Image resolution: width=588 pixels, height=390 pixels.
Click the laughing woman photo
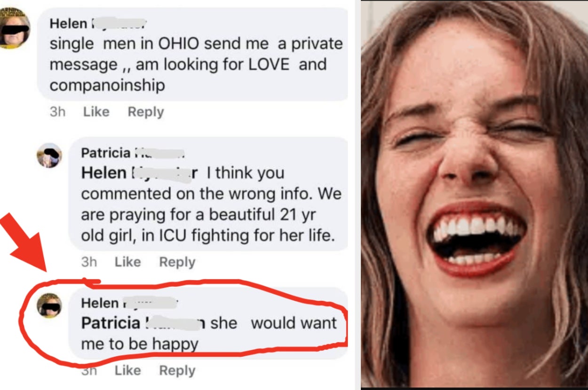pyautogui.click(x=474, y=194)
